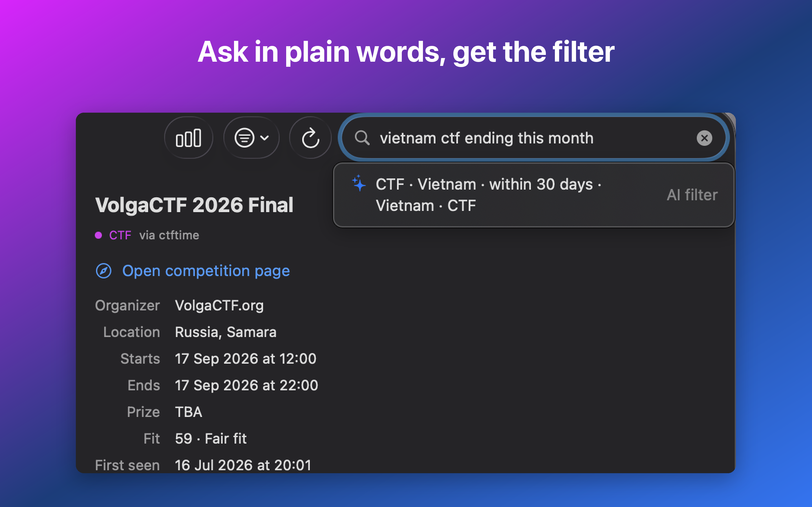Open the statistics bar chart view

tap(189, 138)
